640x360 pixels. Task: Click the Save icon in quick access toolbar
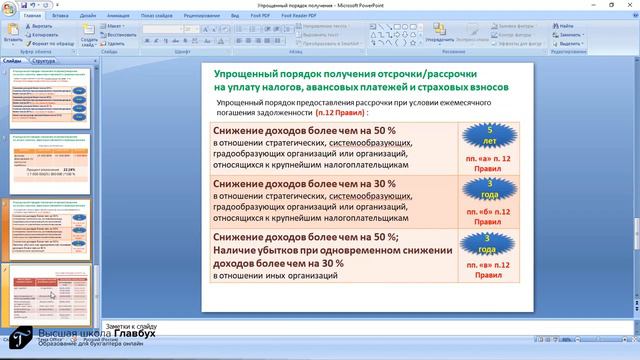(x=24, y=5)
